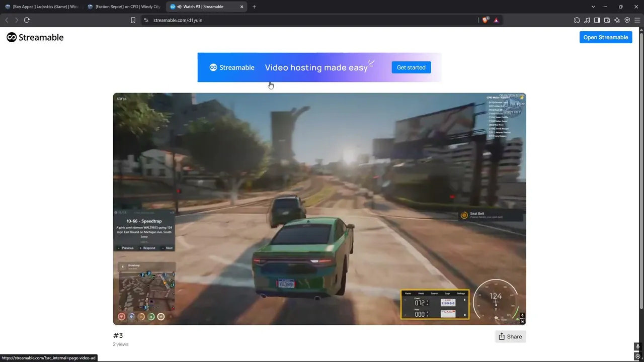Open the Brave VPN shield icon
Image resolution: width=644 pixels, height=362 pixels.
pos(627,20)
